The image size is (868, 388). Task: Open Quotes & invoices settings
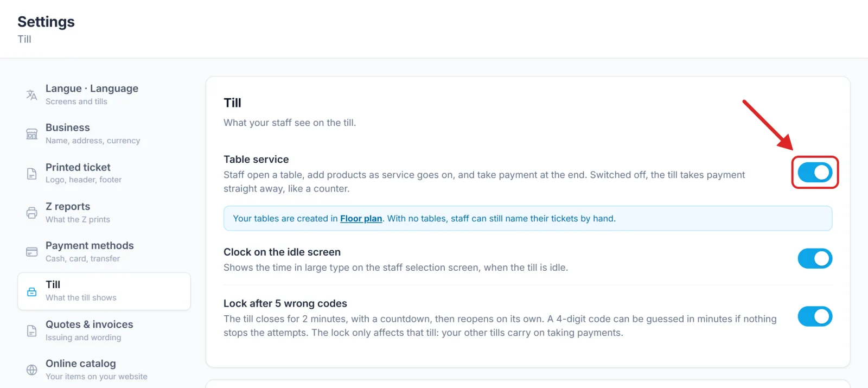coord(104,330)
